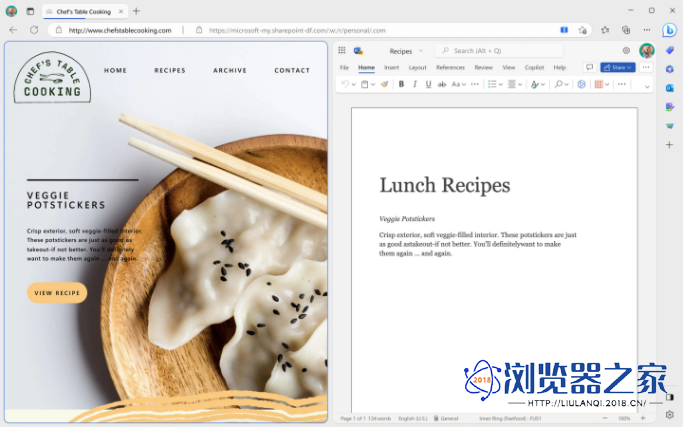The image size is (684, 429).
Task: Click the Word app icon
Action: click(358, 51)
